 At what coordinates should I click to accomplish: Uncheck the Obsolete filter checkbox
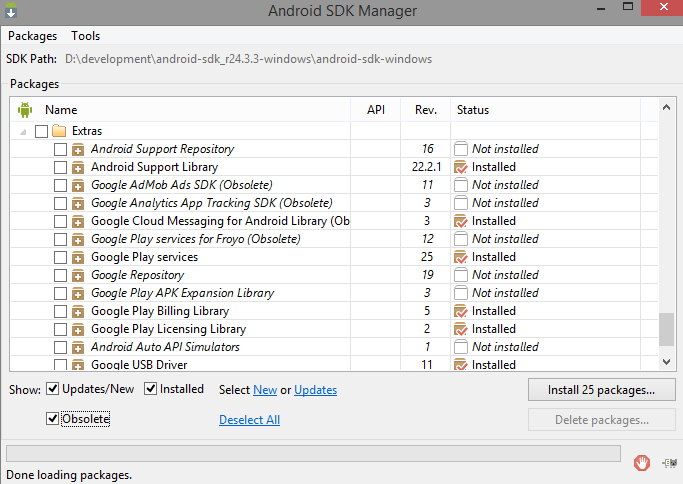53,419
